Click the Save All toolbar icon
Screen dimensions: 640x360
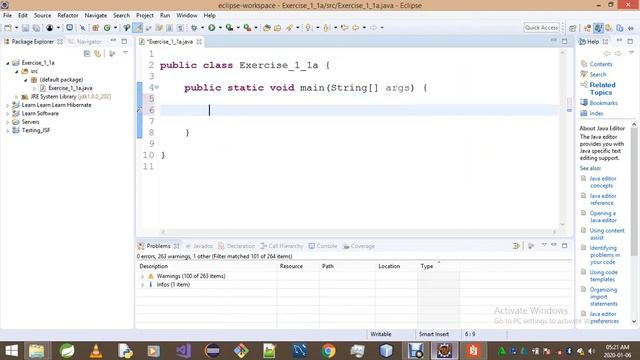pyautogui.click(x=36, y=28)
